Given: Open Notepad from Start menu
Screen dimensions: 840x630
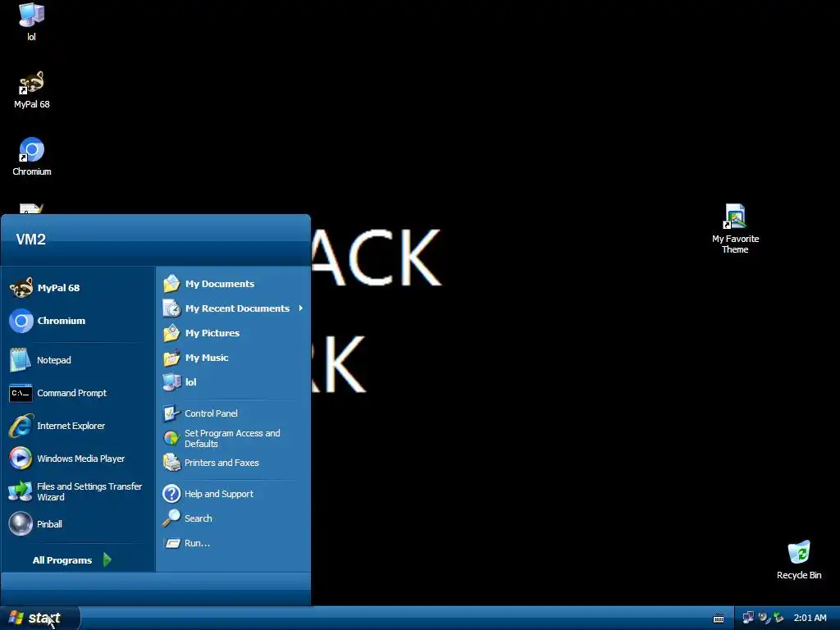Looking at the screenshot, I should point(78,360).
